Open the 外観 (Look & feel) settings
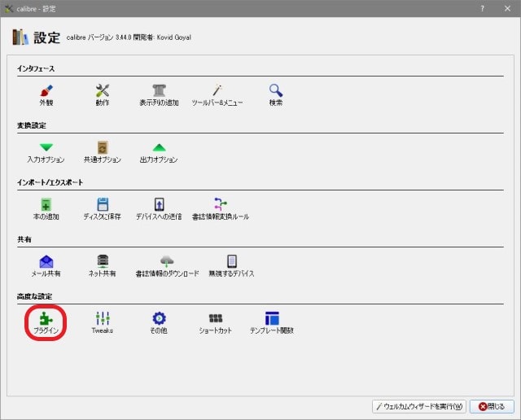This screenshot has width=521, height=420. pyautogui.click(x=46, y=95)
